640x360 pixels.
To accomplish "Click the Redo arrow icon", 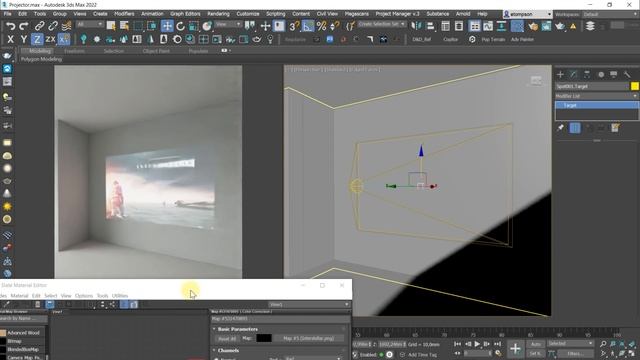I will [x=24, y=26].
